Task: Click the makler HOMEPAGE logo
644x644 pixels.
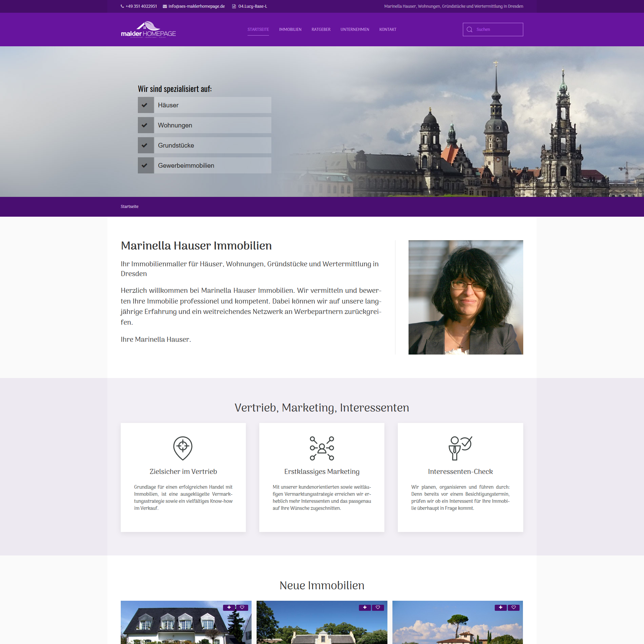Action: click(148, 30)
